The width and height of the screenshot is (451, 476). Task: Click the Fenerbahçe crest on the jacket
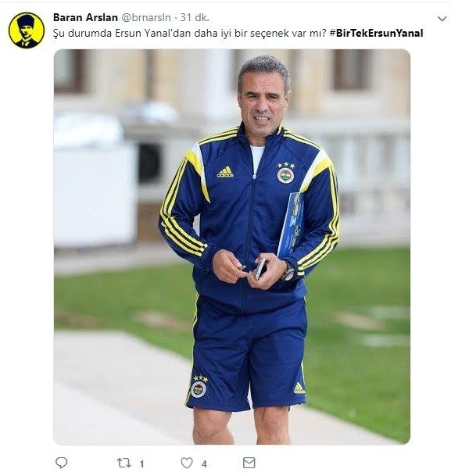tap(285, 173)
